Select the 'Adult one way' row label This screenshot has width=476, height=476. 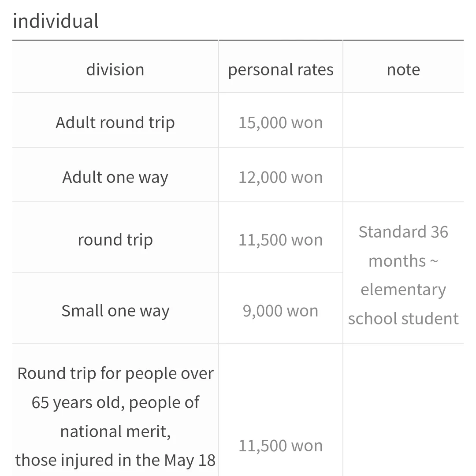coord(115,177)
